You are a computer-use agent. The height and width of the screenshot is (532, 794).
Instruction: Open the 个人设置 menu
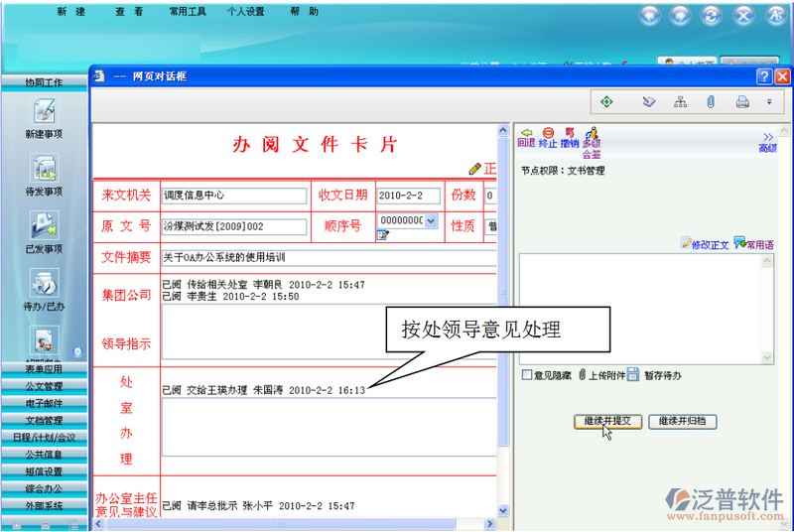pyautogui.click(x=245, y=12)
